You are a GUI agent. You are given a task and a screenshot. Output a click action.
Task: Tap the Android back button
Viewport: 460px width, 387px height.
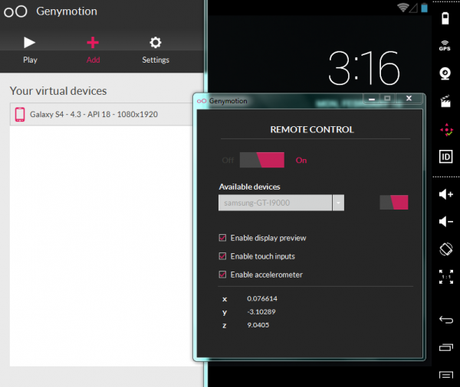(446, 320)
